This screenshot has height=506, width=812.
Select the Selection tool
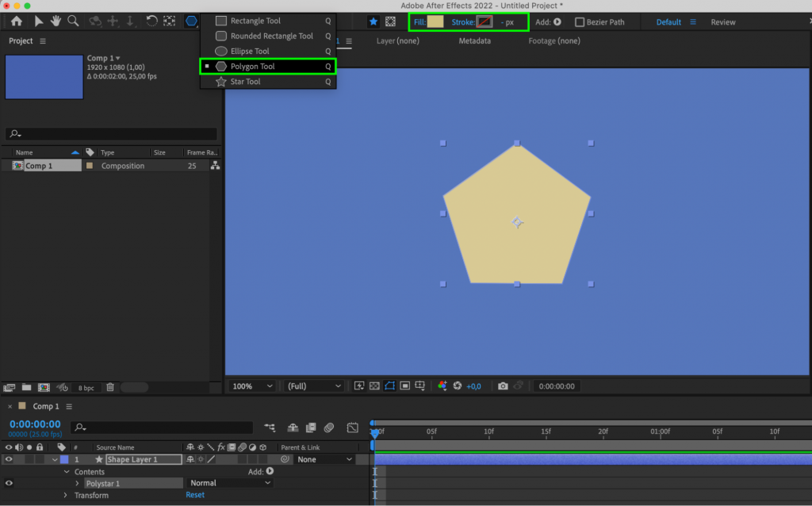pyautogui.click(x=38, y=21)
